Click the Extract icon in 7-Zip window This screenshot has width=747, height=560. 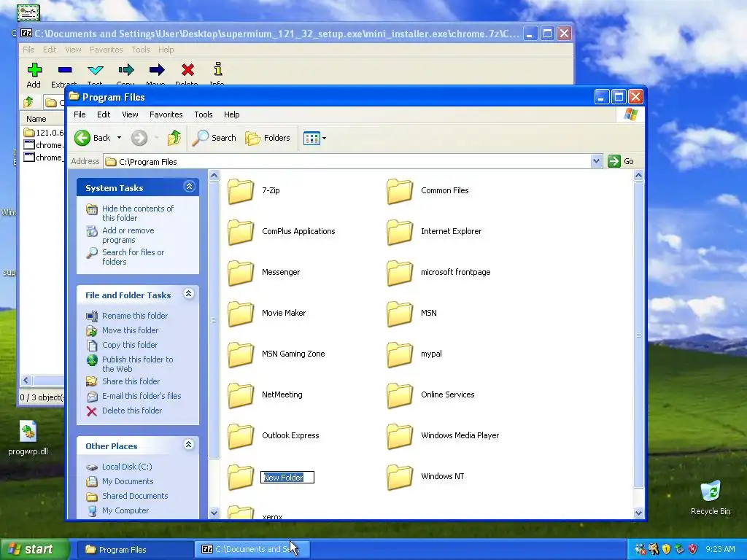[x=65, y=70]
